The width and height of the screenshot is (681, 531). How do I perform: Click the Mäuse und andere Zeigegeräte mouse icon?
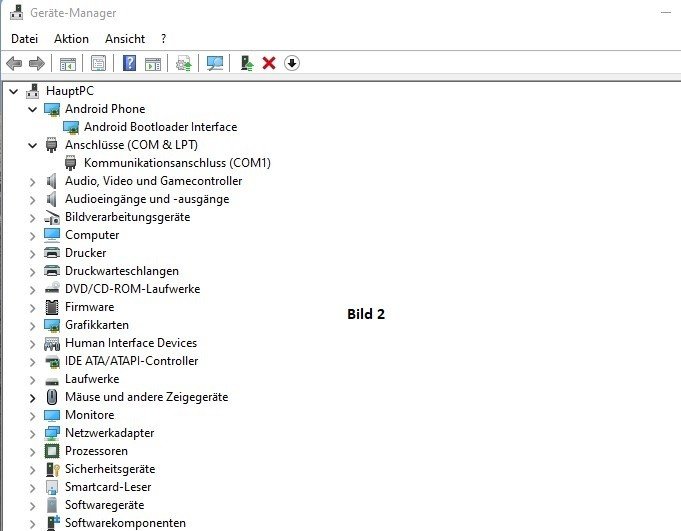[52, 397]
